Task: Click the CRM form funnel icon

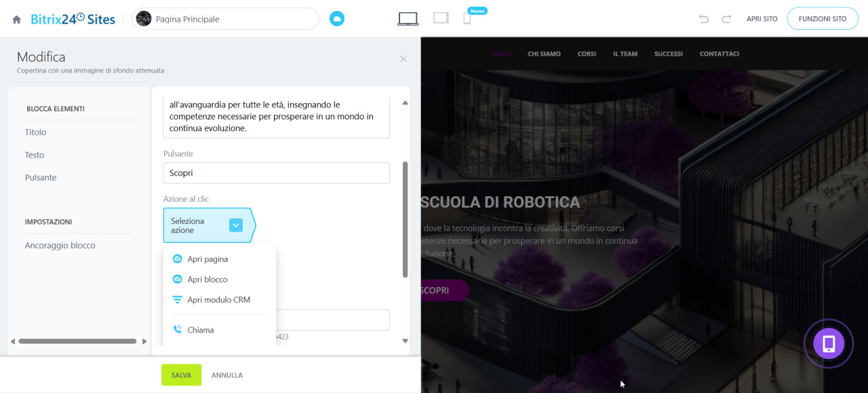Action: [x=178, y=300]
